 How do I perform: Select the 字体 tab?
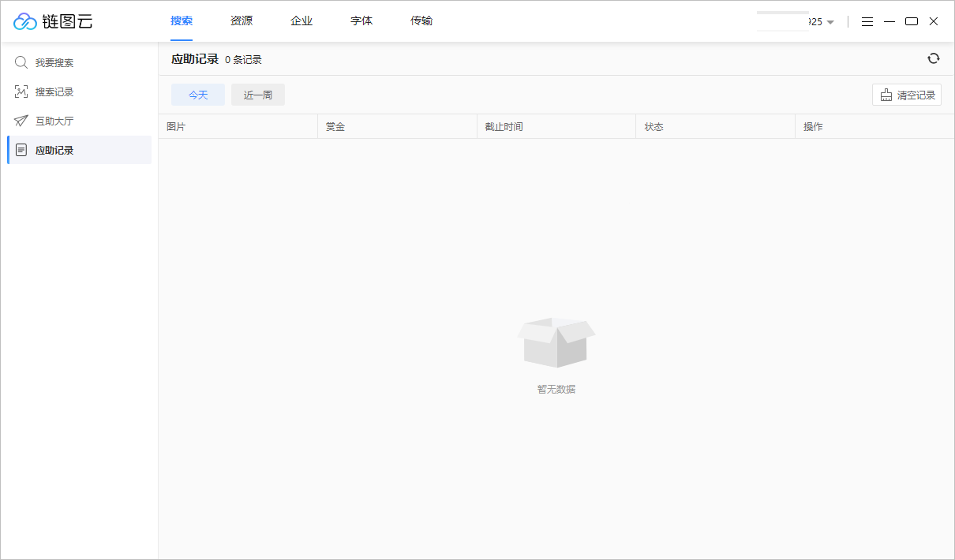361,21
